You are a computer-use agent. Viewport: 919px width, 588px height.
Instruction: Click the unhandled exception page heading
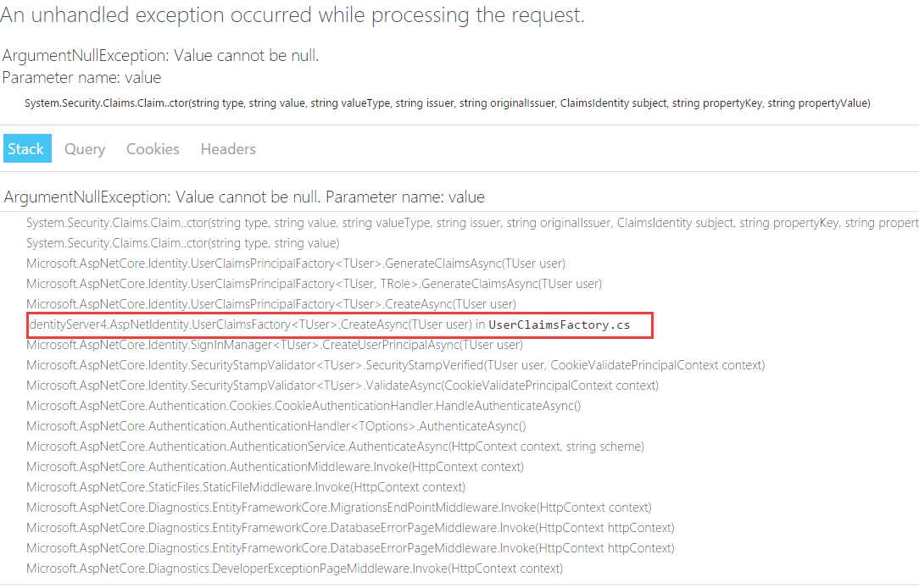(292, 15)
